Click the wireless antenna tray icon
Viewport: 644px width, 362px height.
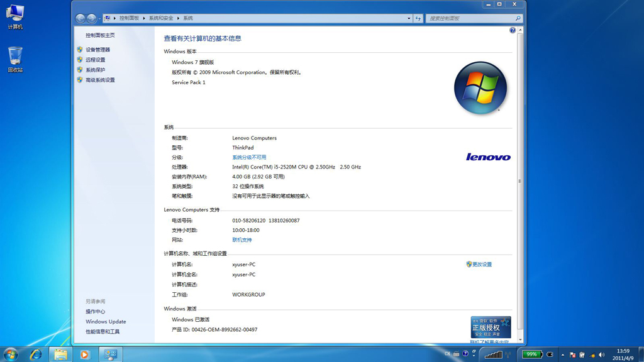coord(508,354)
